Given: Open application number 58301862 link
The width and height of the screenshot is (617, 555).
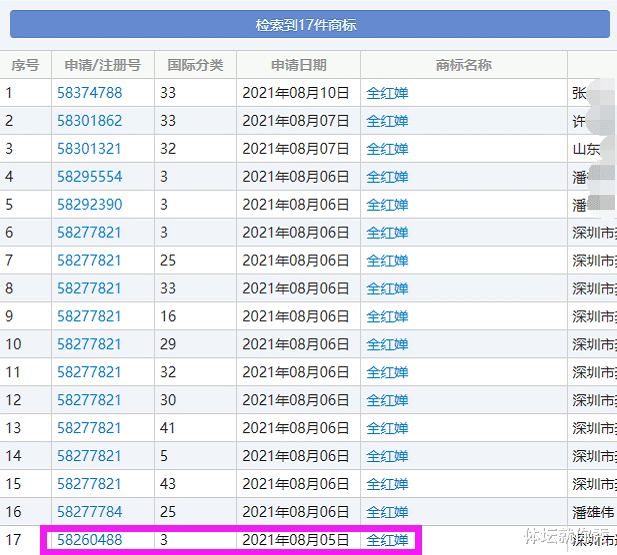Looking at the screenshot, I should [x=89, y=121].
